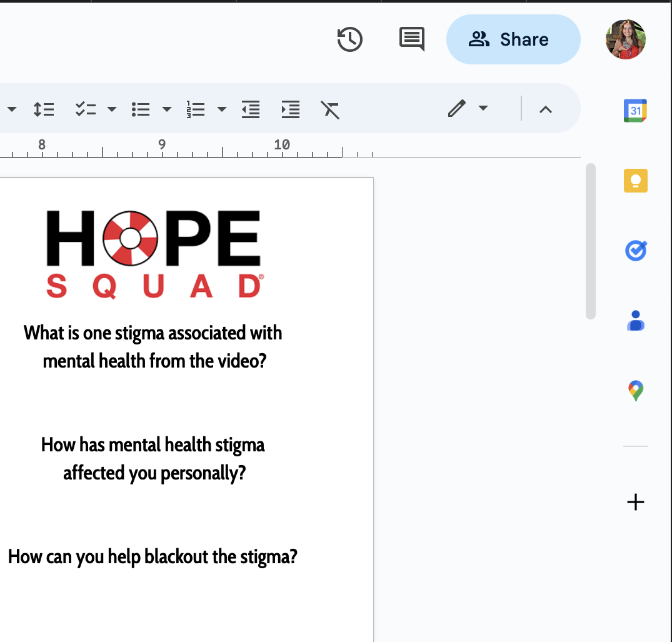Open version history clock icon
The width and height of the screenshot is (672, 642).
click(x=349, y=39)
